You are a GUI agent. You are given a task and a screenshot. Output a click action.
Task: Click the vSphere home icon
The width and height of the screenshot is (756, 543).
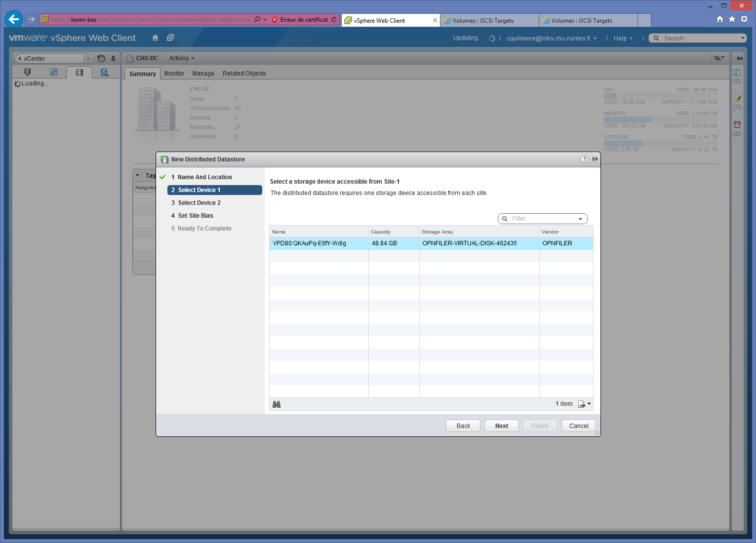tap(155, 38)
